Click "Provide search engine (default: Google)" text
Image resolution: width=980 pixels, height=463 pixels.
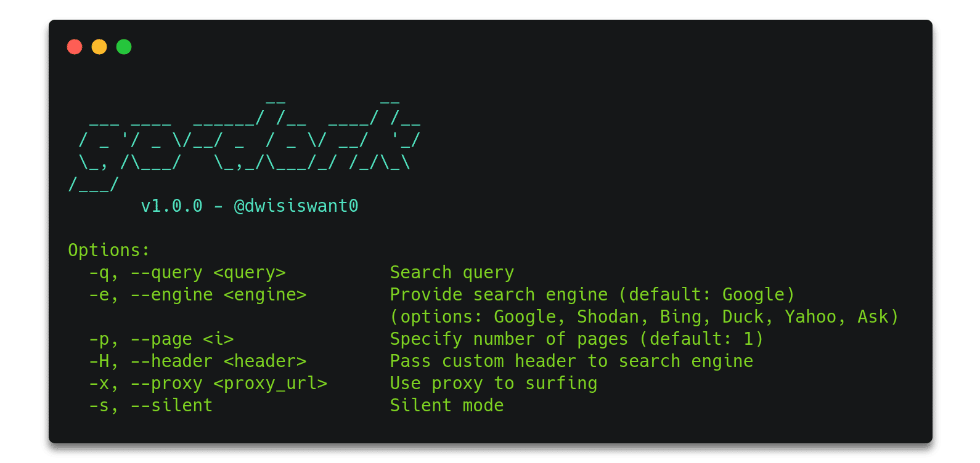[x=592, y=294]
